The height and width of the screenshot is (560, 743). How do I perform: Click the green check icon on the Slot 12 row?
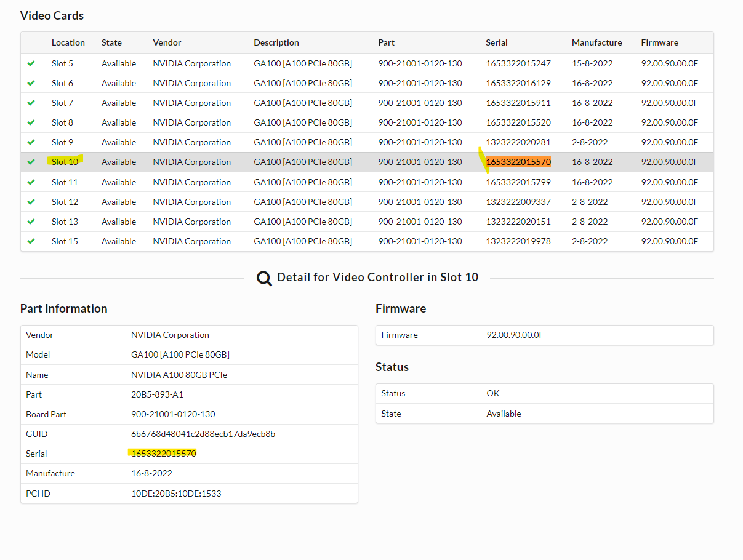click(x=31, y=201)
